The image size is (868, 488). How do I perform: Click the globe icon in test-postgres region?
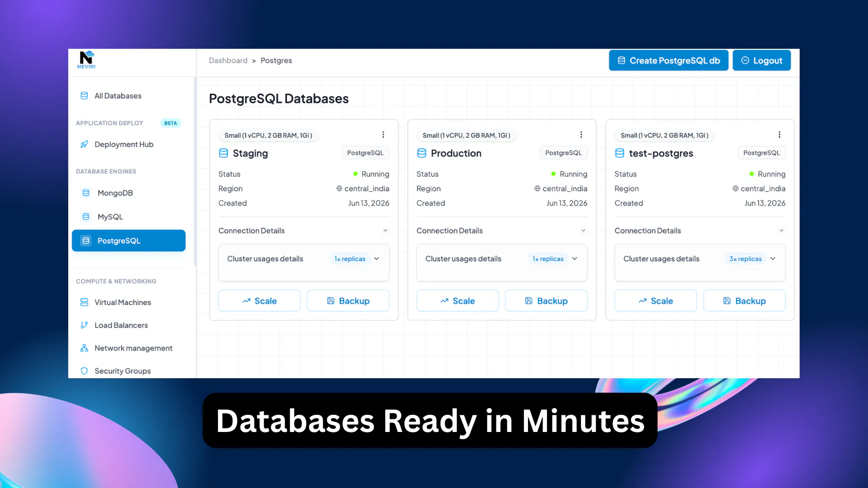point(736,188)
